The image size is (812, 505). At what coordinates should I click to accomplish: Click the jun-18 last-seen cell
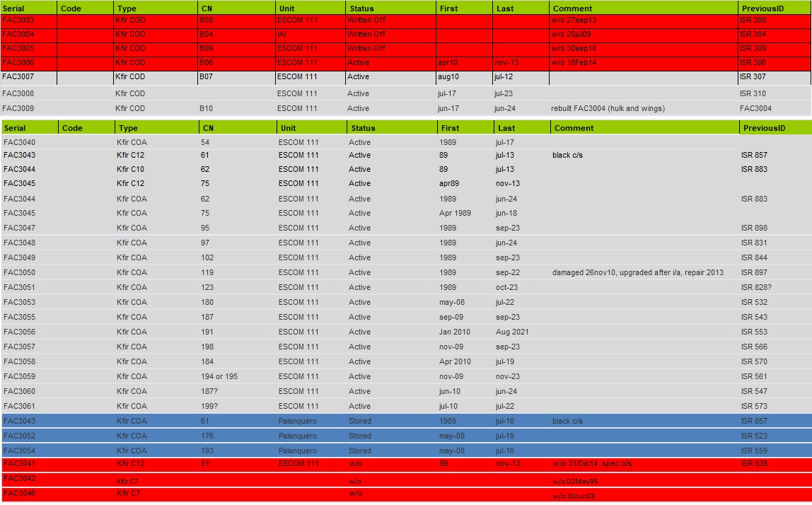(x=506, y=214)
